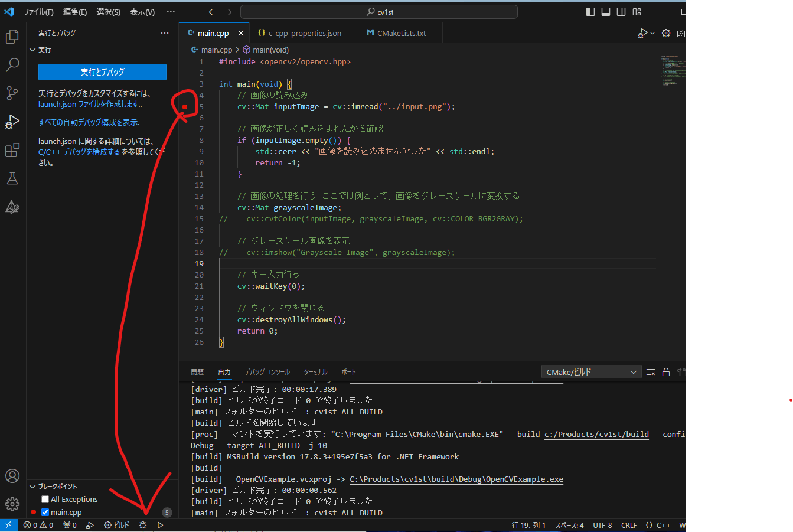Toggle secondary side bar layout icon
Screen dimensions: 793x532
point(621,12)
